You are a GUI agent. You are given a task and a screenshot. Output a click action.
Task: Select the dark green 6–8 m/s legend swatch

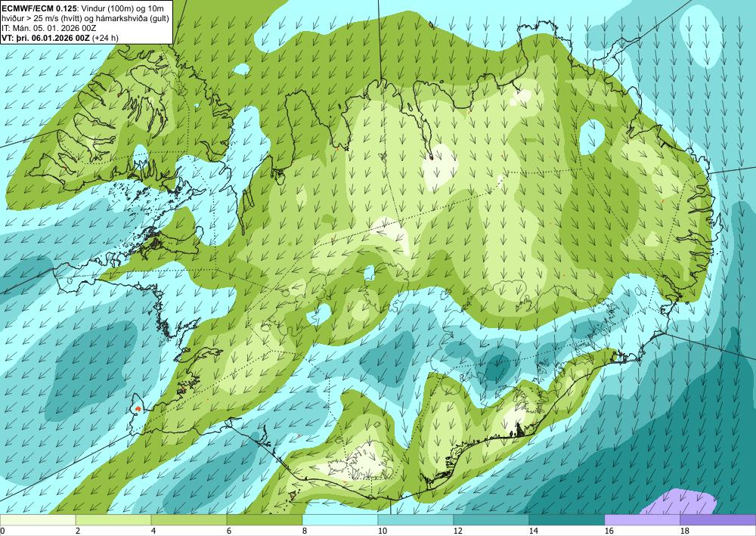pos(265,520)
